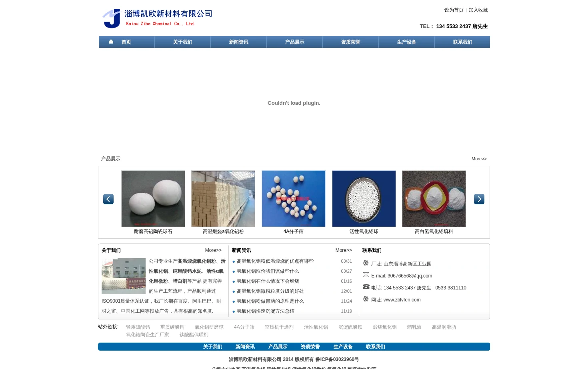The height and width of the screenshot is (369, 588).
Task: Click 新闻资讯 in the footer bar
Action: [245, 347]
